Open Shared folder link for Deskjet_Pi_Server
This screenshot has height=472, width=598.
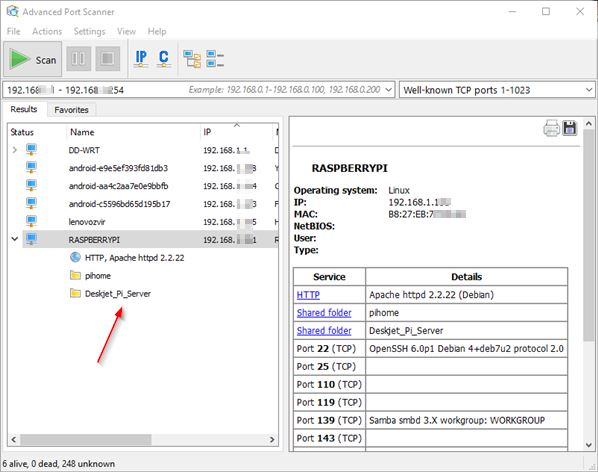[324, 331]
